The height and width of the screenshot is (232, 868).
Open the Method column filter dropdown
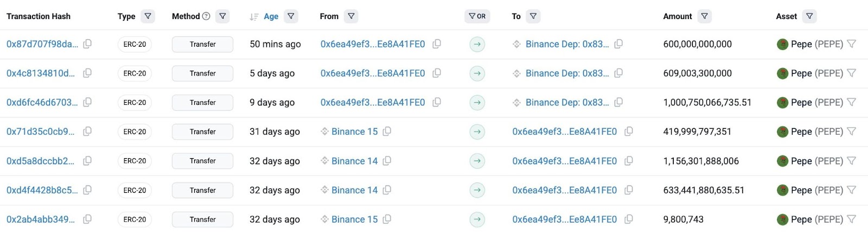(222, 16)
